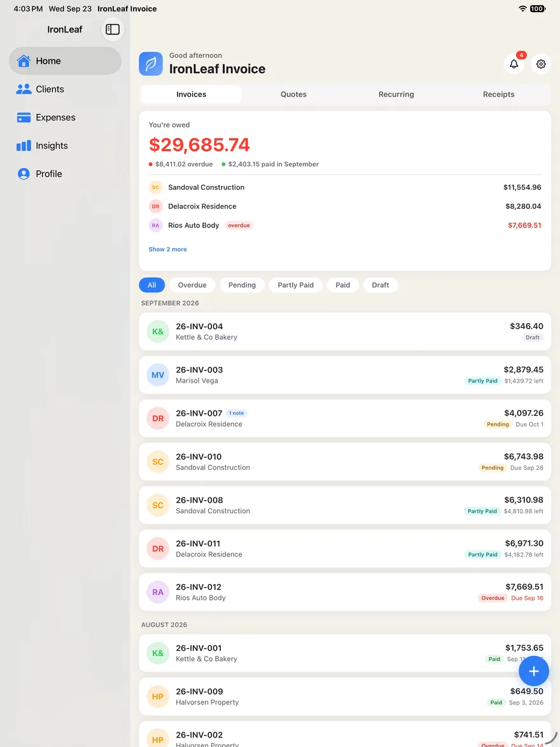560x747 pixels.
Task: Open Delacroix Residence owed row
Action: [345, 206]
